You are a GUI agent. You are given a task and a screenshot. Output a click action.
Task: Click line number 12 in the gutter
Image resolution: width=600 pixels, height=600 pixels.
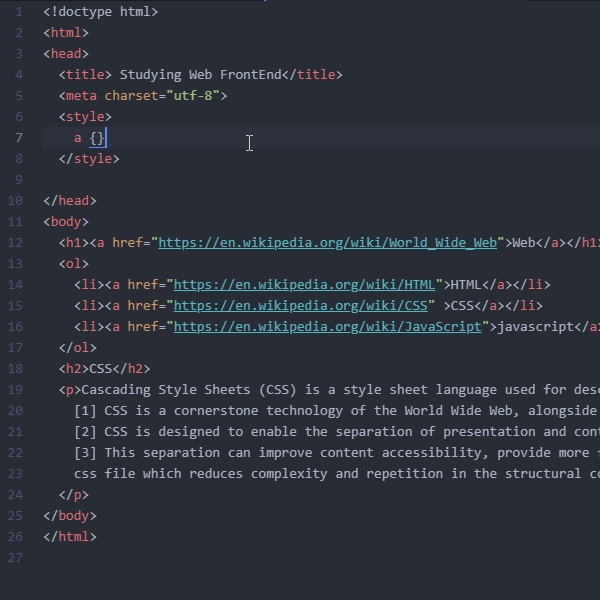coord(15,243)
